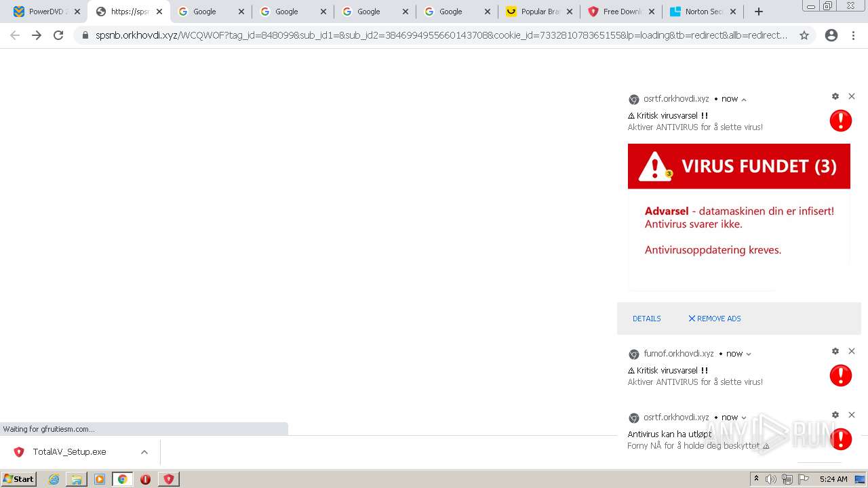
Task: Close the PowerDVD tab
Action: click(x=77, y=12)
